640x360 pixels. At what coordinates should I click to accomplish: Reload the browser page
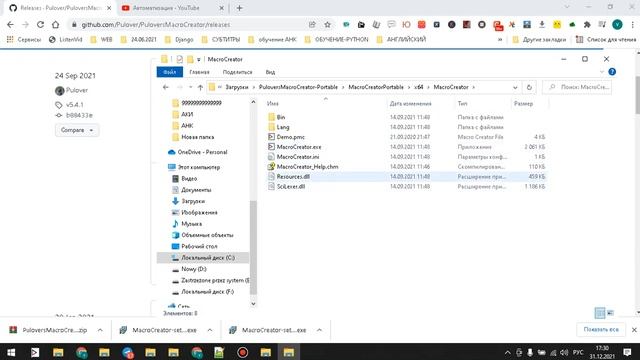(x=40, y=24)
